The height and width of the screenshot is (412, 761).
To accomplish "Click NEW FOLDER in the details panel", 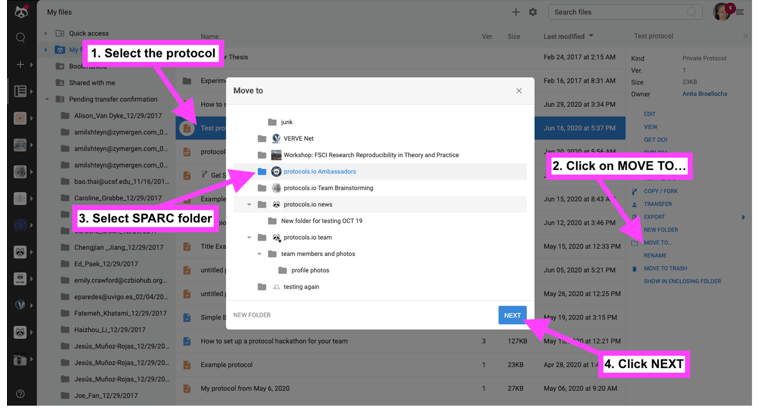I will click(x=661, y=230).
